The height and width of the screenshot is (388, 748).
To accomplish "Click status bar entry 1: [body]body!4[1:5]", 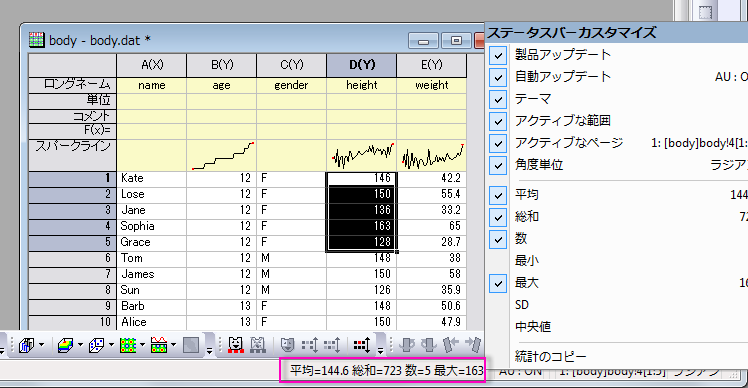I will click(x=613, y=371).
